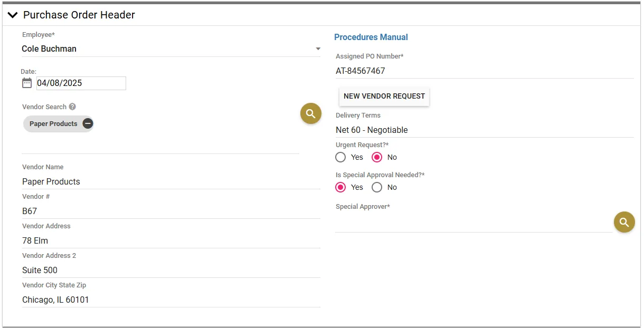Select No for Special Approval Needed
This screenshot has height=328, width=644.
(x=377, y=187)
